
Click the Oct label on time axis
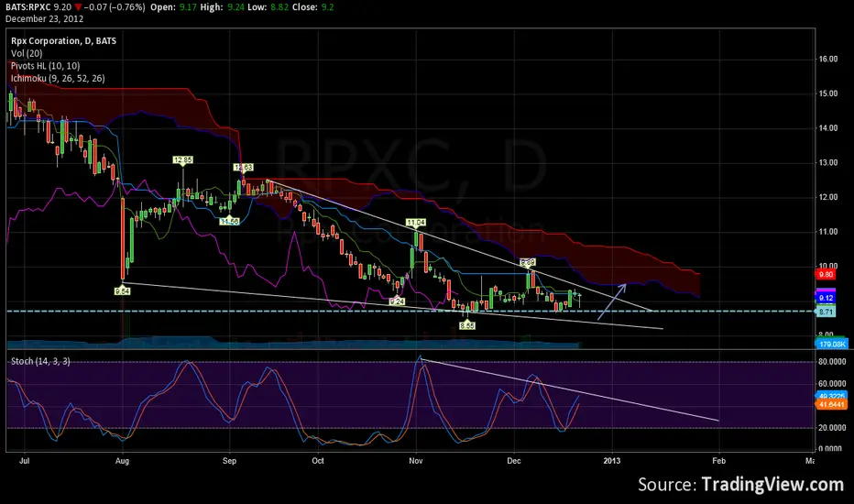(x=318, y=461)
